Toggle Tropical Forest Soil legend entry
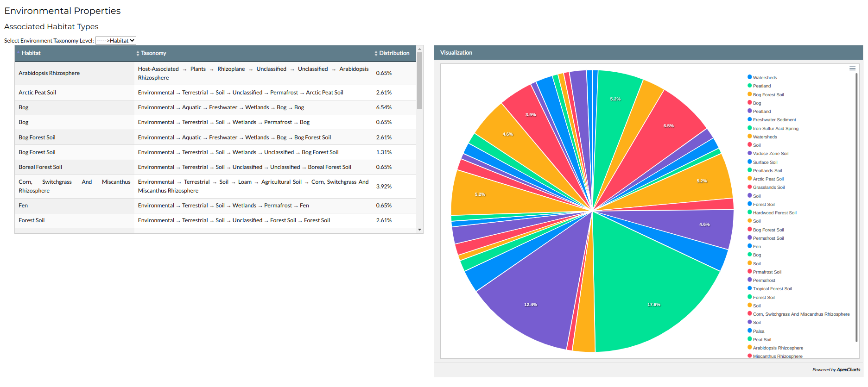The height and width of the screenshot is (387, 868). click(x=772, y=289)
